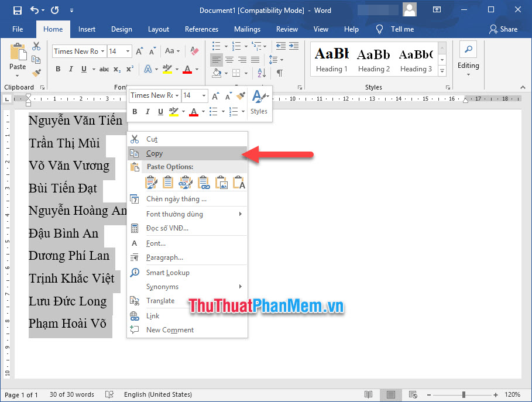Expand the Font thường dùng submenu
Viewport: 532px width, 402px height.
point(176,214)
